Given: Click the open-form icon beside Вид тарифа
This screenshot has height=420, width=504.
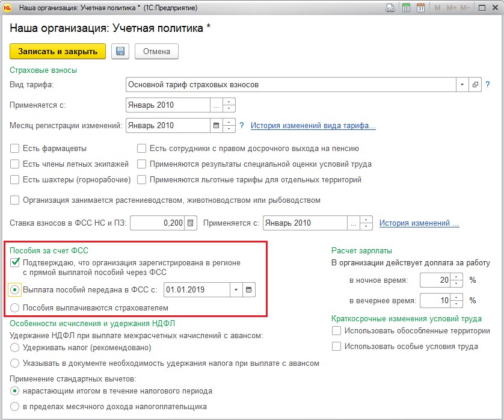Looking at the screenshot, I should pyautogui.click(x=475, y=85).
